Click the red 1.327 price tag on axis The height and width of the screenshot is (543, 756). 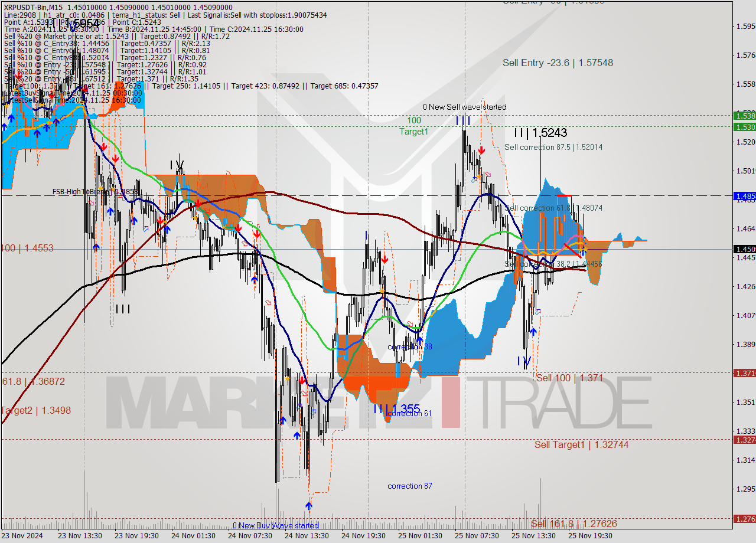[x=744, y=440]
